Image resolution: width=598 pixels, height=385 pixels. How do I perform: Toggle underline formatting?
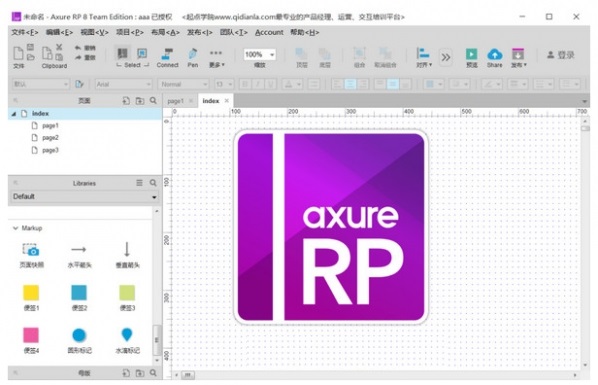tap(271, 84)
